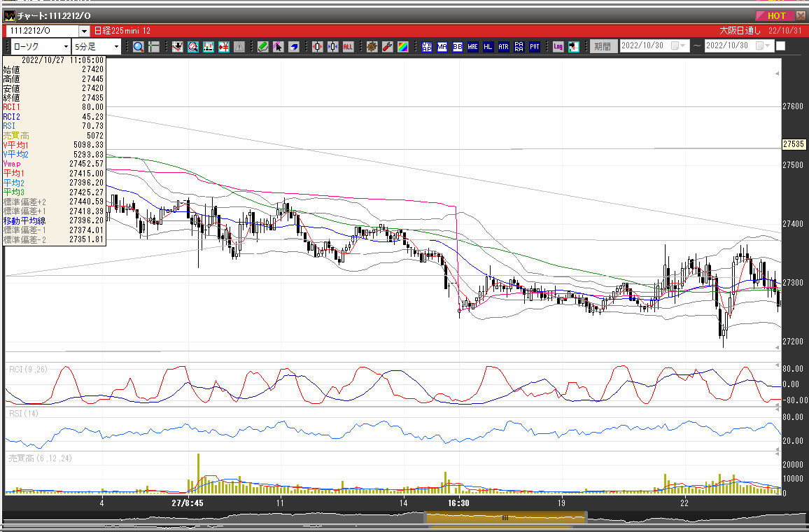Click the chart window title icon

(9, 16)
